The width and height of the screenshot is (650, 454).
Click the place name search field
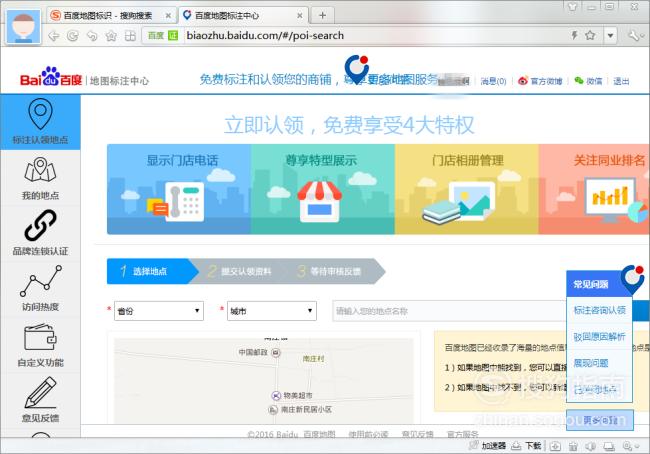[x=450, y=311]
